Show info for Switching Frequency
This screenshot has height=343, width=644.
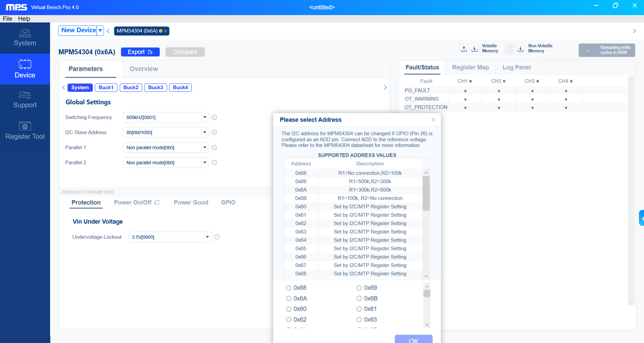point(214,117)
